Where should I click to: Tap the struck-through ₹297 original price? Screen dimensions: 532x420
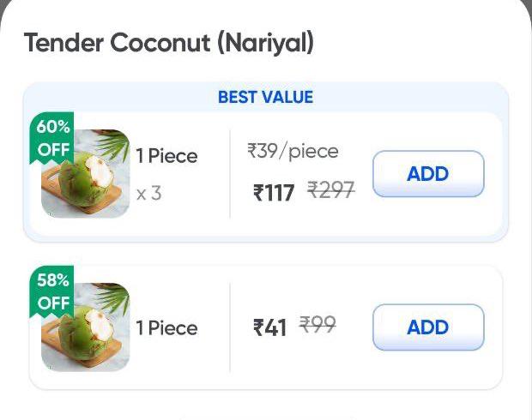pyautogui.click(x=331, y=191)
